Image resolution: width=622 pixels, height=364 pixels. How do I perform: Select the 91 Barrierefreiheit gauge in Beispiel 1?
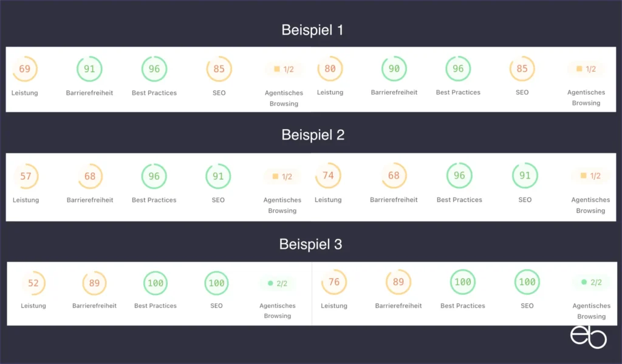89,69
